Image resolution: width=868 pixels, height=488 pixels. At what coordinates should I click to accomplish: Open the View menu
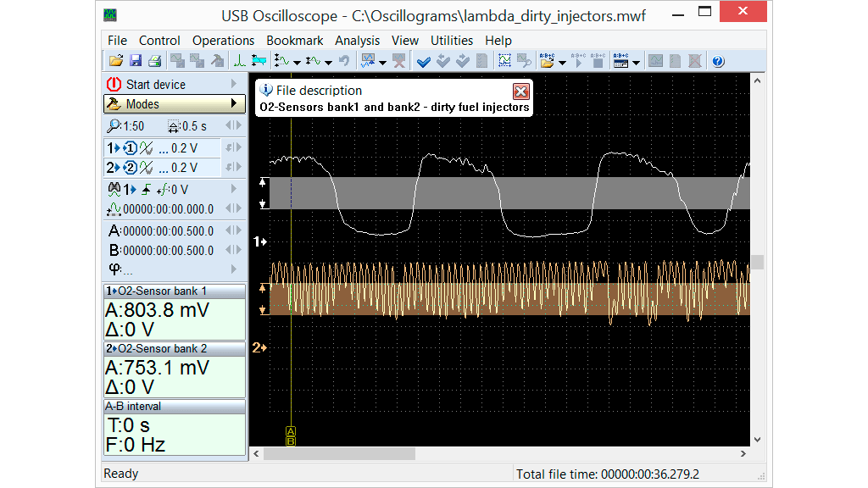(404, 41)
